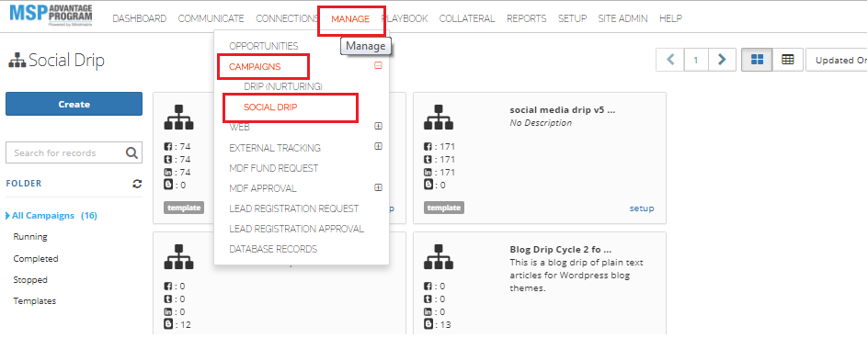Expand the MDF Approval plus icon
The image size is (868, 338).
pos(378,187)
